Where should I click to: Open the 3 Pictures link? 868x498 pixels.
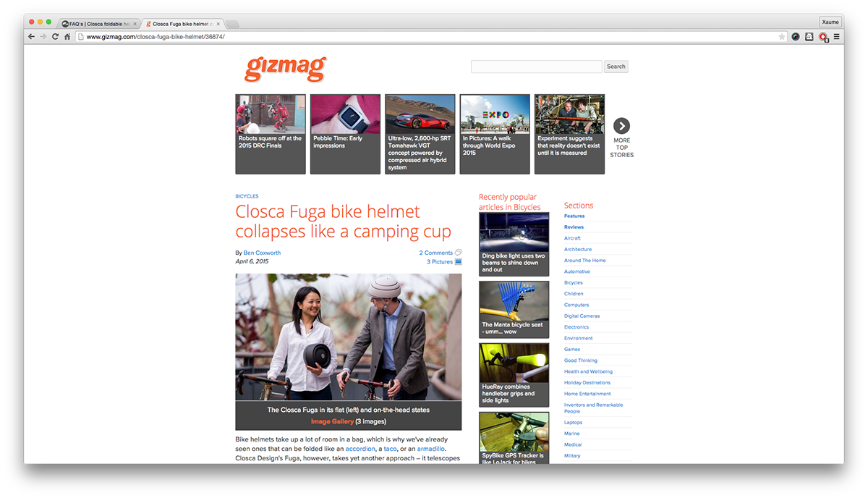(x=440, y=262)
